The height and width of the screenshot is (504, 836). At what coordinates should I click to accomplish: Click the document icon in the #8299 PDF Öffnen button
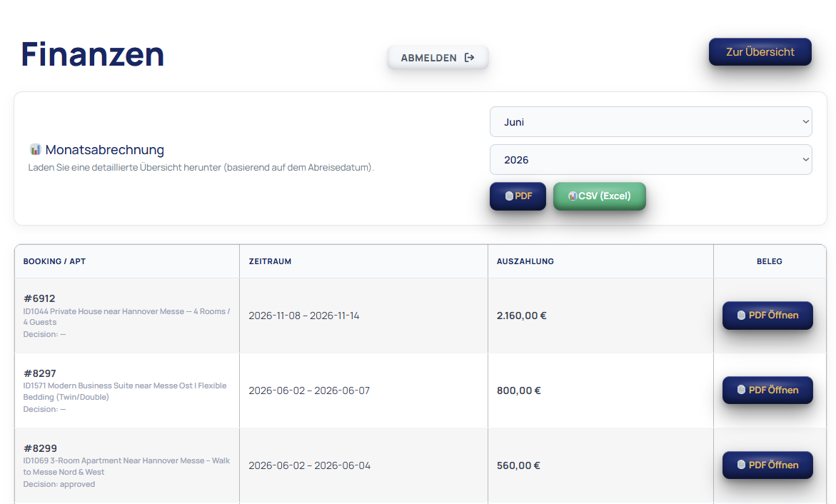(741, 465)
